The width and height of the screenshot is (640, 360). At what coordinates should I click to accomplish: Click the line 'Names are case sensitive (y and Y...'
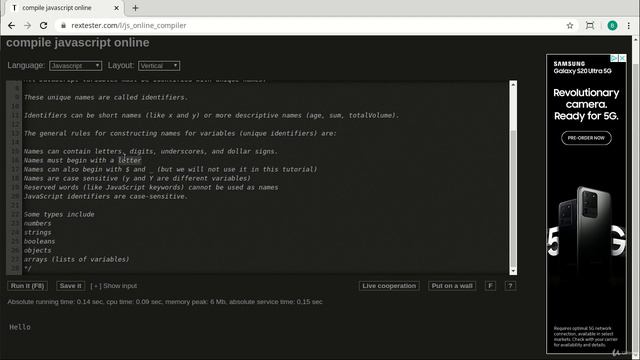coord(137,178)
